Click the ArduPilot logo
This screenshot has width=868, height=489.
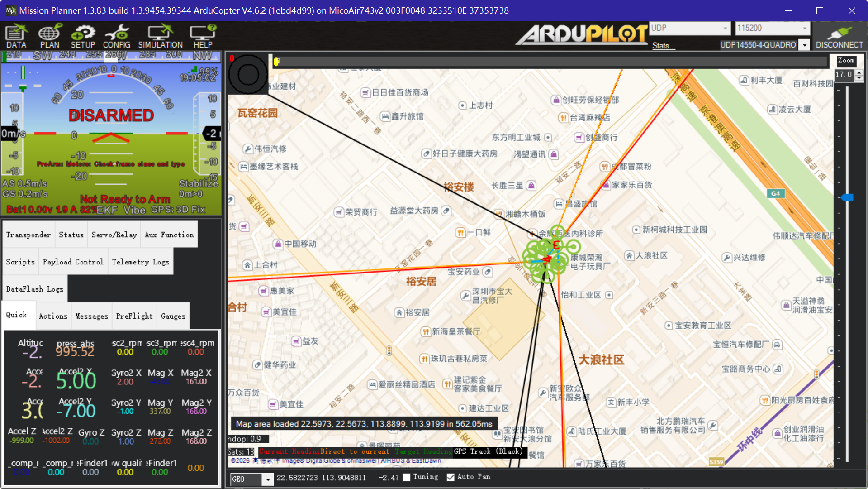tap(582, 34)
